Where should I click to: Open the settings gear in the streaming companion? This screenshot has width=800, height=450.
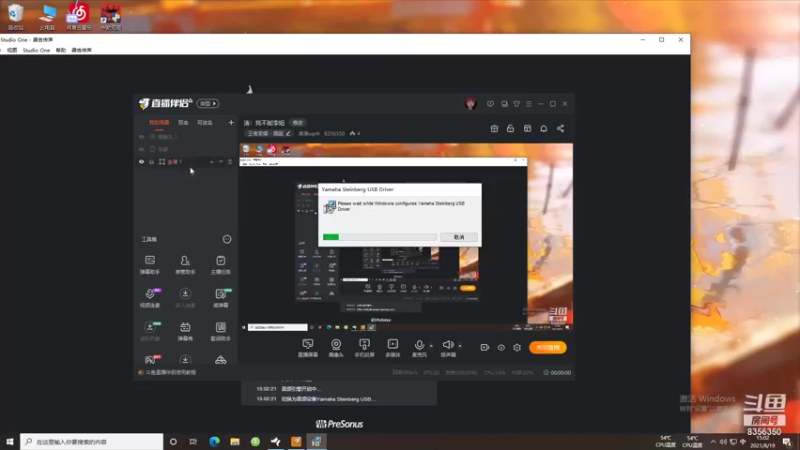[517, 347]
